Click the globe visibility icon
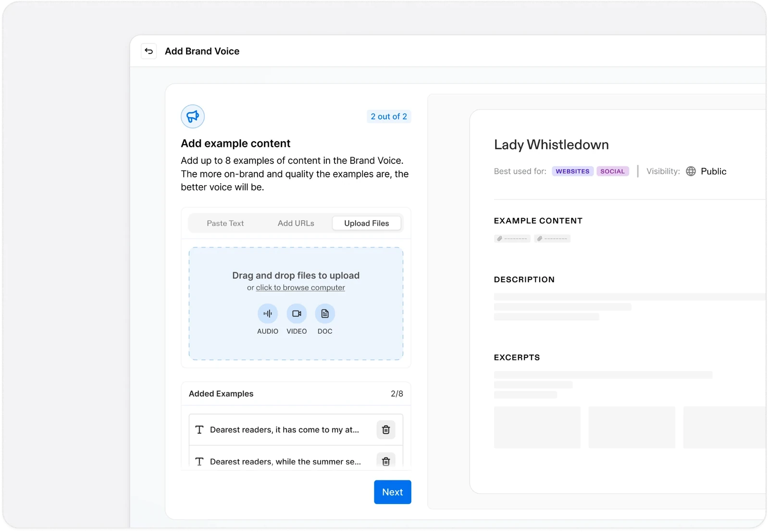 tap(691, 171)
